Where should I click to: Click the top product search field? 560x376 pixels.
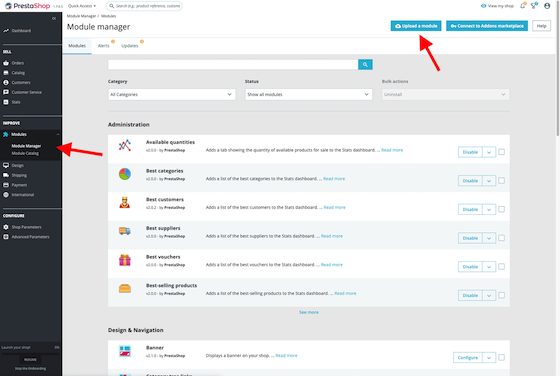[144, 6]
